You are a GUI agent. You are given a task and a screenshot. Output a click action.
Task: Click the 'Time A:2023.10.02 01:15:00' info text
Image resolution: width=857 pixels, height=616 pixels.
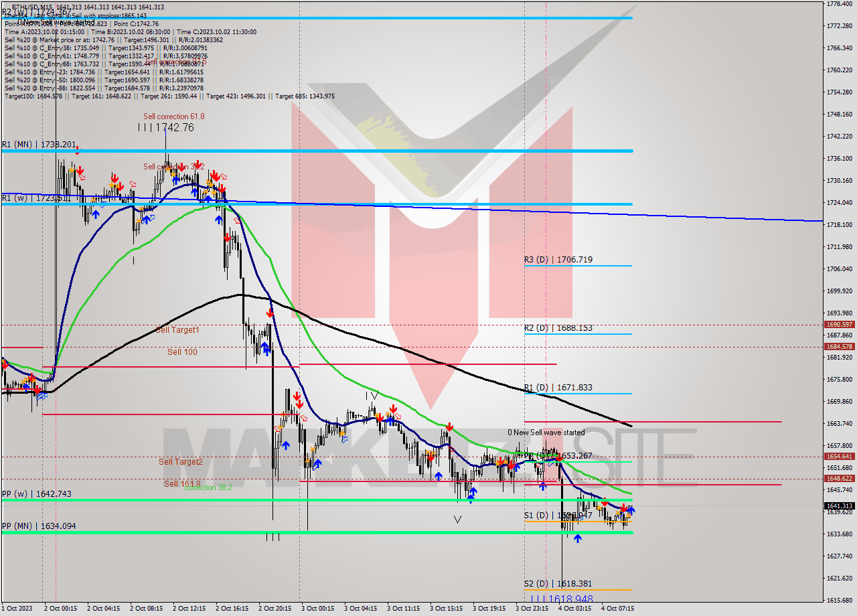click(x=44, y=31)
